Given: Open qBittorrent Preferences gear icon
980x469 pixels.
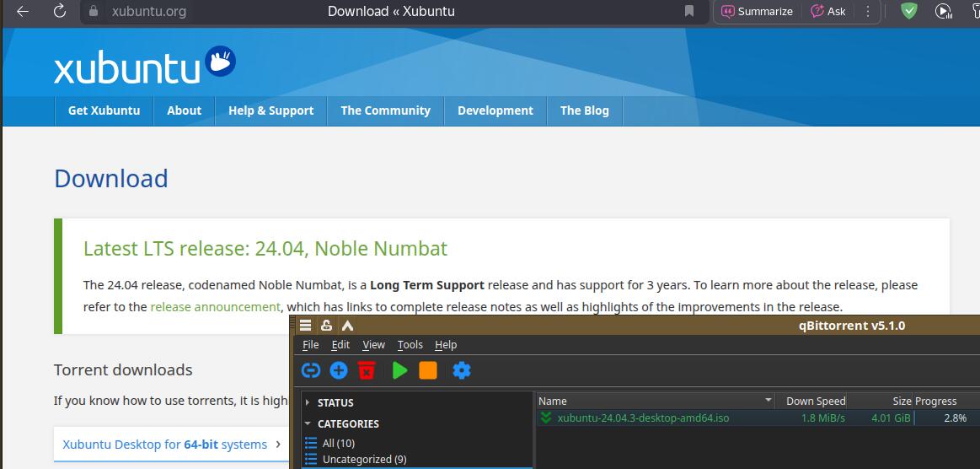Looking at the screenshot, I should coord(461,370).
